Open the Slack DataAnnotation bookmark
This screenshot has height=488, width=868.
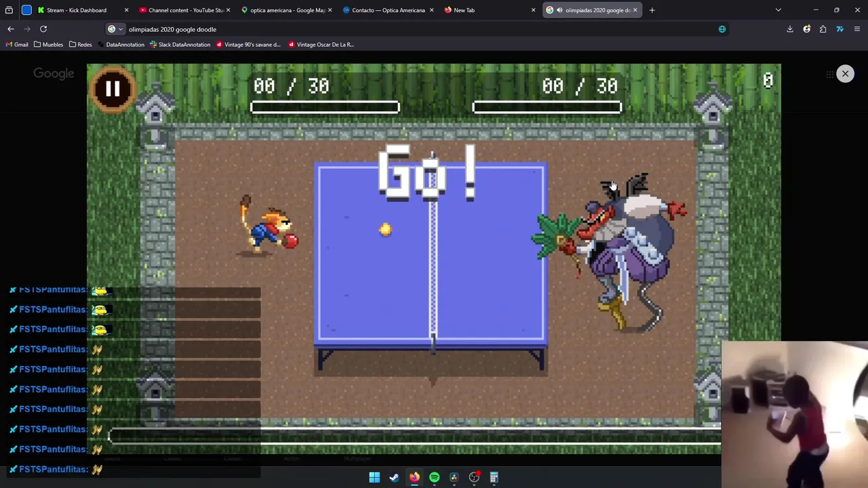pos(180,45)
